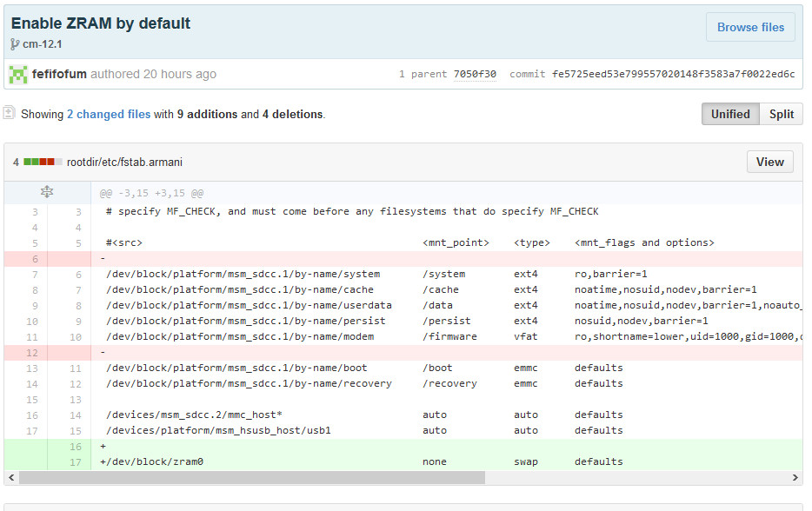Screen dimensions: 812x511
Task: Select the cm-12.1 branch label
Action: (x=43, y=44)
